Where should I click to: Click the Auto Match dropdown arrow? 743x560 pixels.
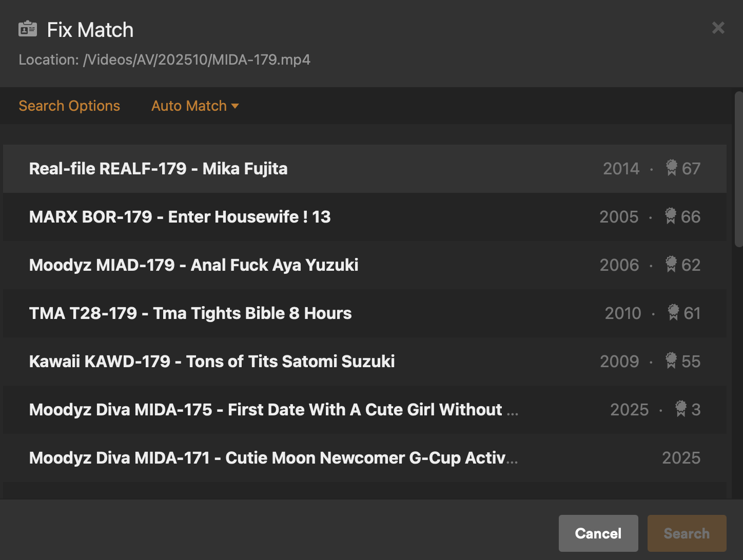click(236, 106)
